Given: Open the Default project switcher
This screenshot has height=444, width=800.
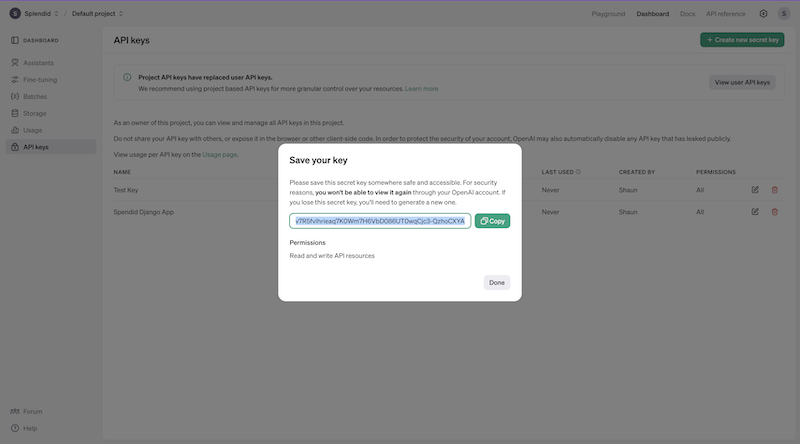Looking at the screenshot, I should (x=97, y=14).
